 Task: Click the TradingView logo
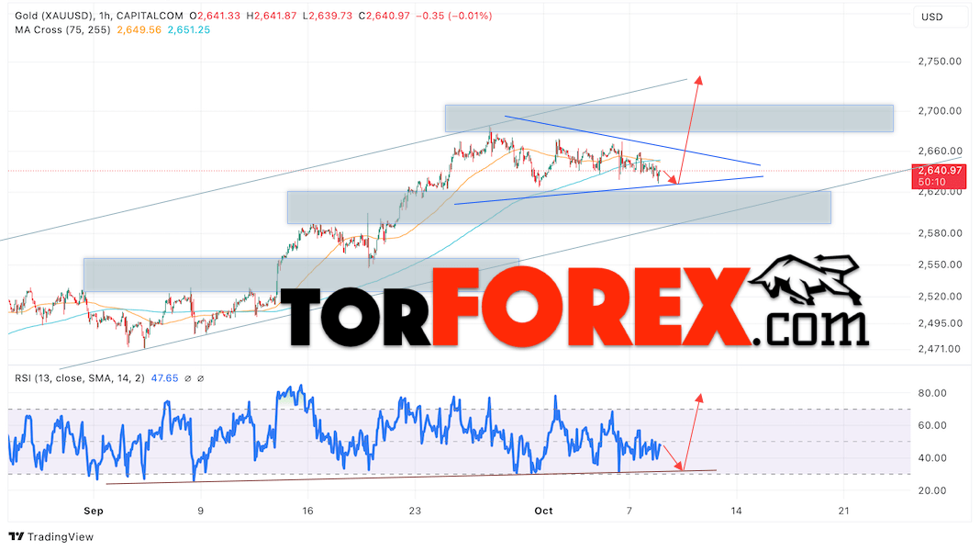[x=51, y=536]
